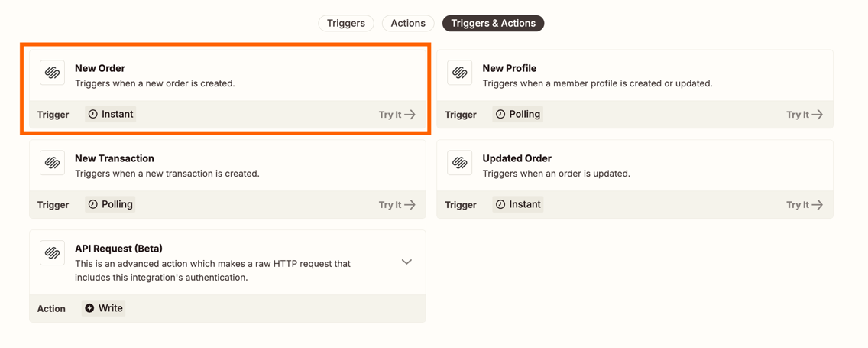Click Try It on New Profile trigger
The width and height of the screenshot is (868, 348).
click(805, 115)
